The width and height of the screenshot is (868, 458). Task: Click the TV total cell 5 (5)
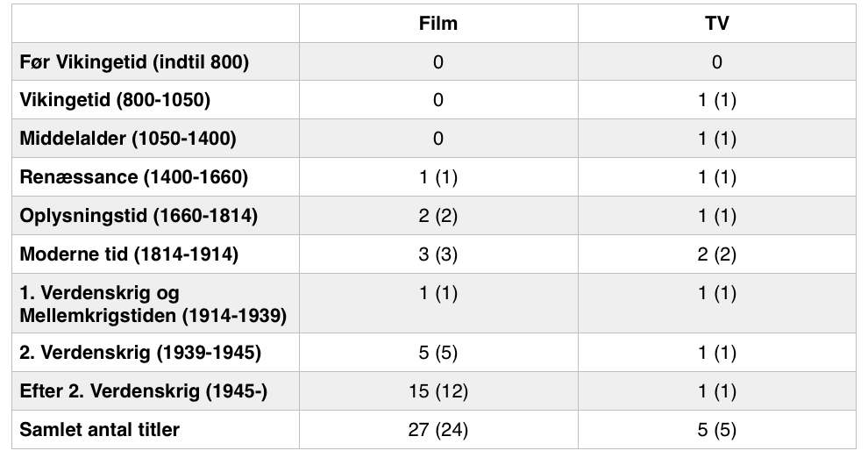(717, 430)
